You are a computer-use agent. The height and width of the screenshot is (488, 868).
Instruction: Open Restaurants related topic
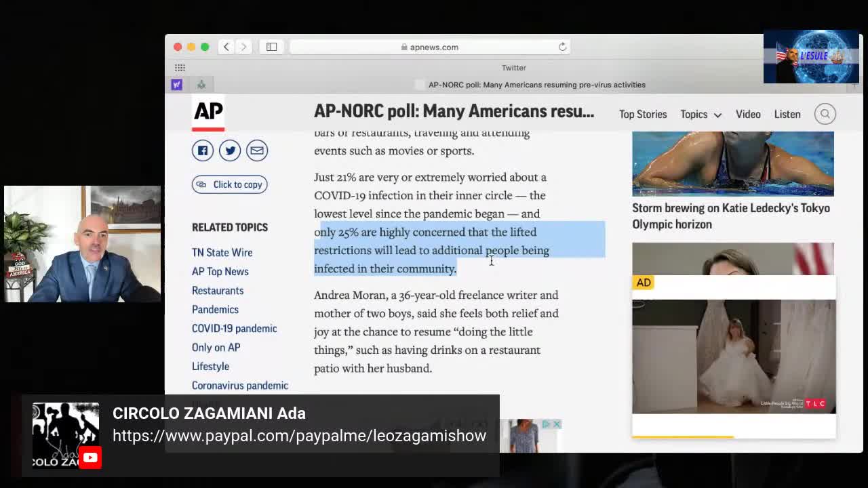(218, 290)
